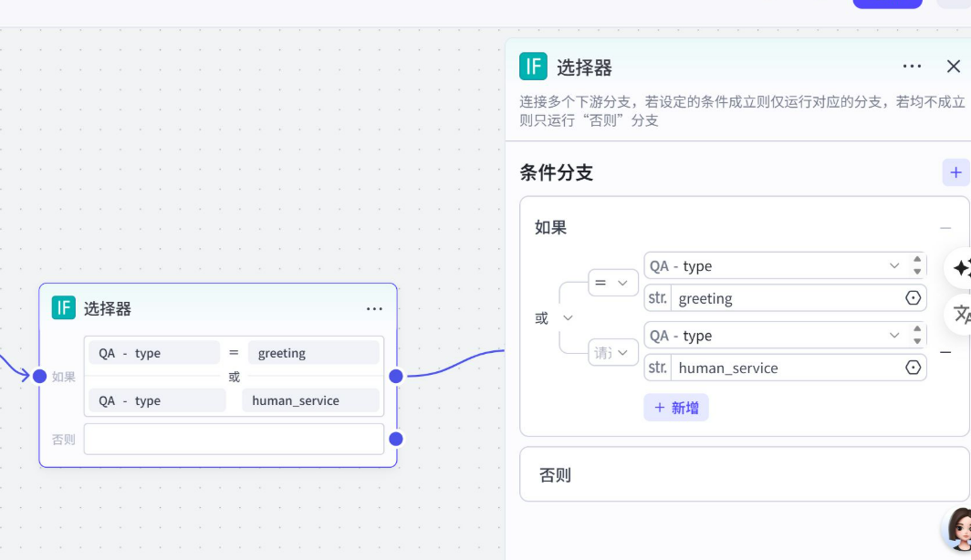Viewport: 971px width, 560px height.
Task: Open variable picker icon for greeting value
Action: 913,297
